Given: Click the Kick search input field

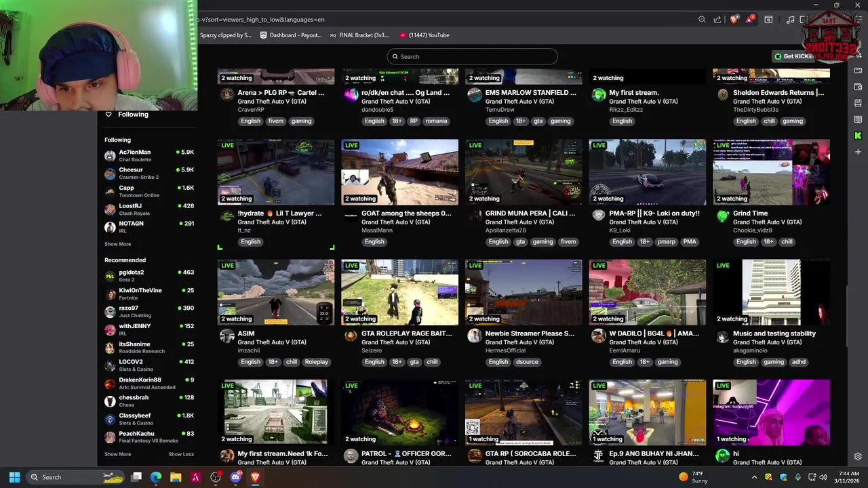Looking at the screenshot, I should (472, 56).
